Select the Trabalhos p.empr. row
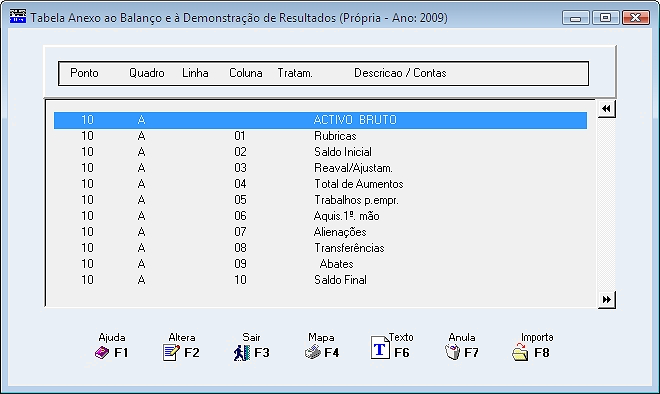Image resolution: width=660 pixels, height=394 pixels. [320, 200]
